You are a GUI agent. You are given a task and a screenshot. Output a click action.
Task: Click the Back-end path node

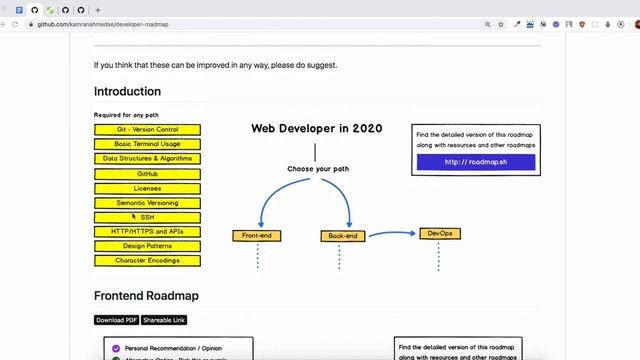(343, 236)
